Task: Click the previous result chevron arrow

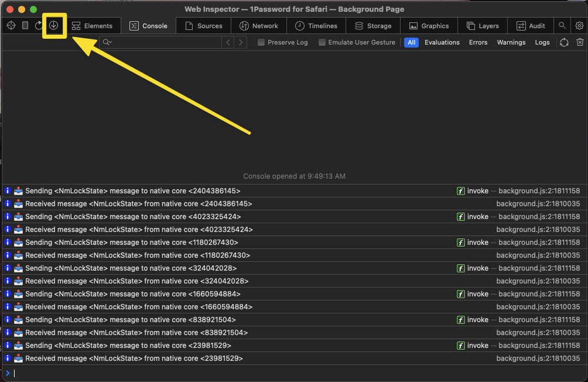Action: pyautogui.click(x=228, y=42)
